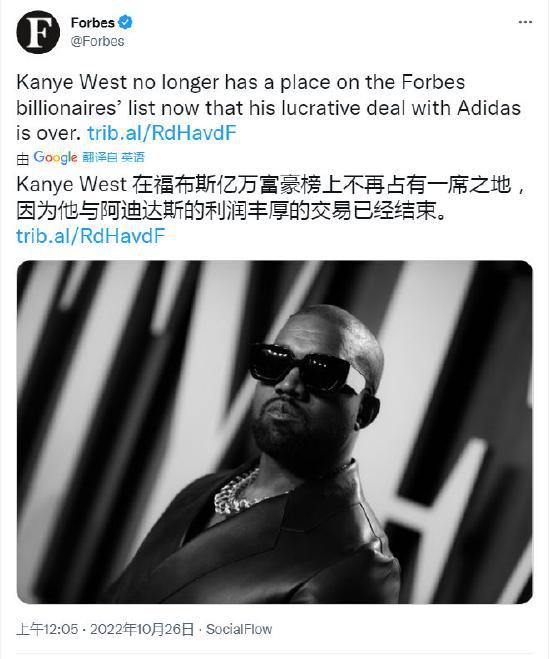The height and width of the screenshot is (659, 550).
Task: Click the word Adidas in tweet
Action: click(x=489, y=108)
